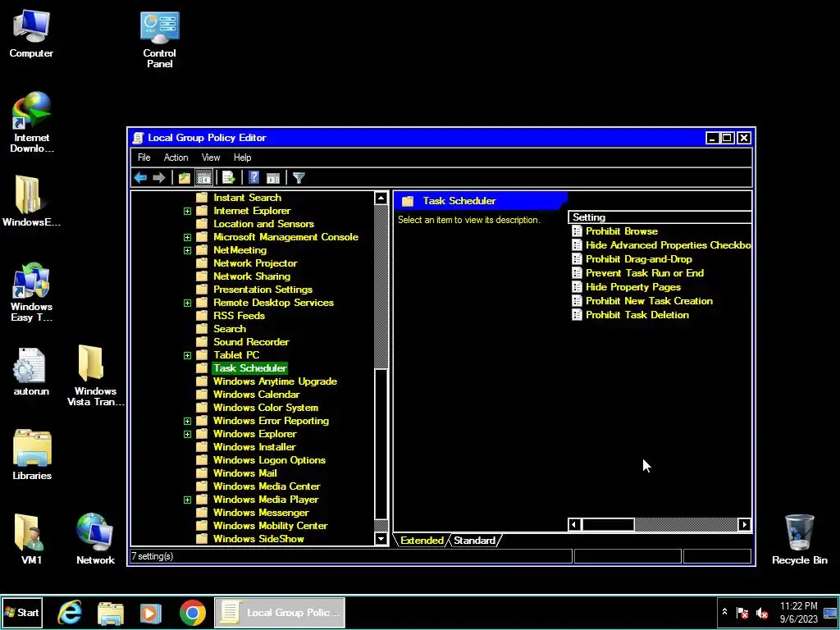Screen dimensions: 840x630
Task: Click the Setting column header
Action: pyautogui.click(x=660, y=217)
